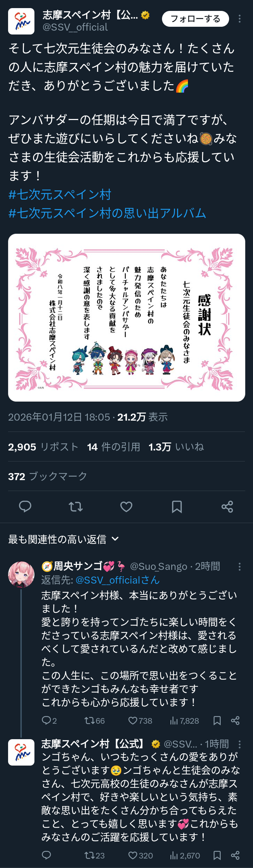Like 周央サンゴ's reply showing 738

pyautogui.click(x=140, y=721)
